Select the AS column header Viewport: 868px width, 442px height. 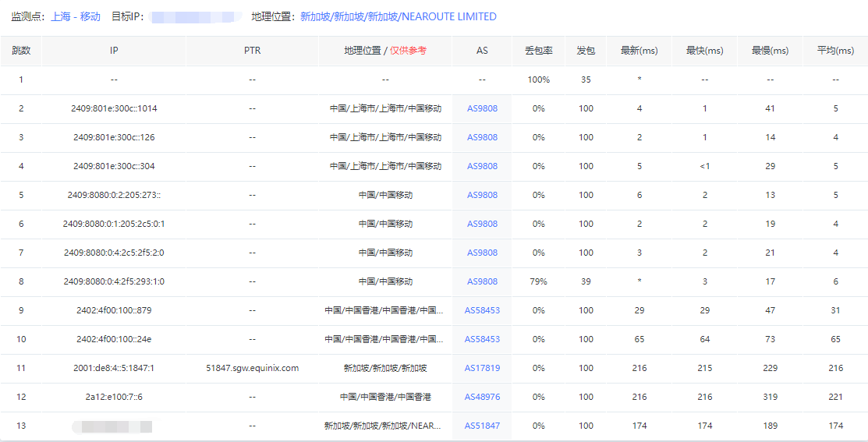(482, 51)
